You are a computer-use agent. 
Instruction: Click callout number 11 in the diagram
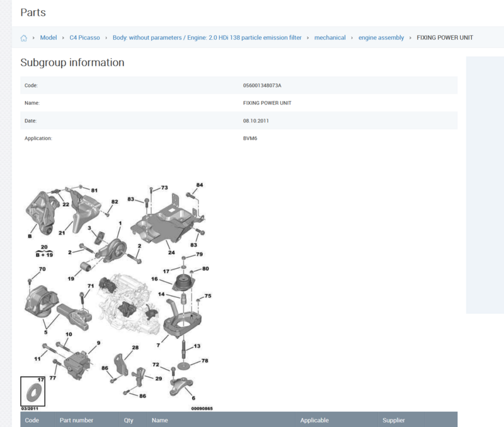point(37,358)
